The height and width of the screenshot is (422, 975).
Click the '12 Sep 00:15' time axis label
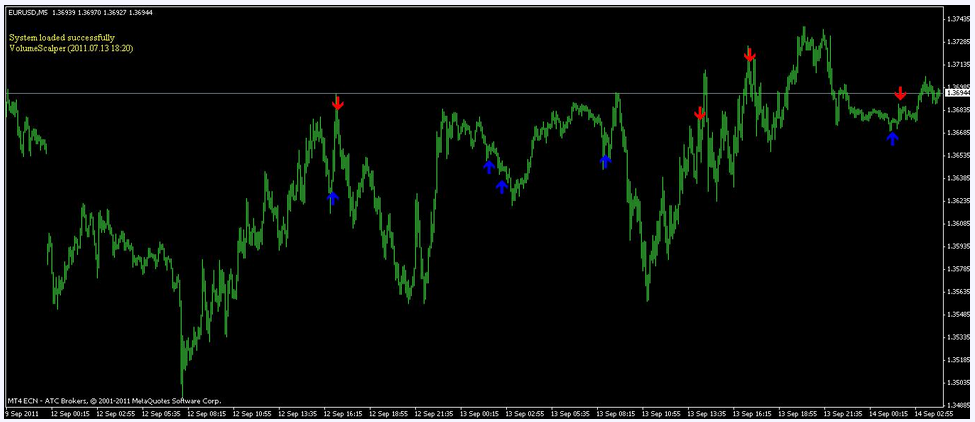coord(70,413)
